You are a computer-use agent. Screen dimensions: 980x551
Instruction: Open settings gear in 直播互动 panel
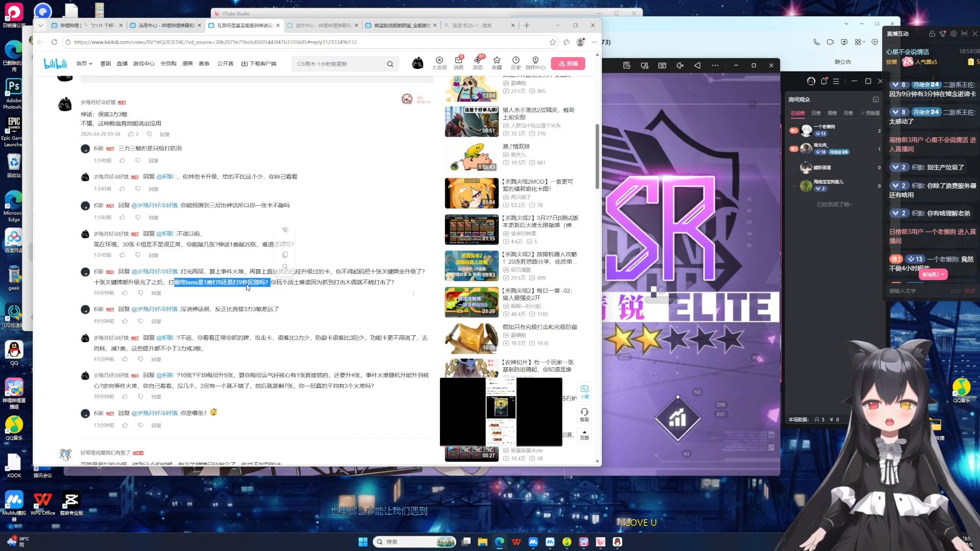point(953,34)
